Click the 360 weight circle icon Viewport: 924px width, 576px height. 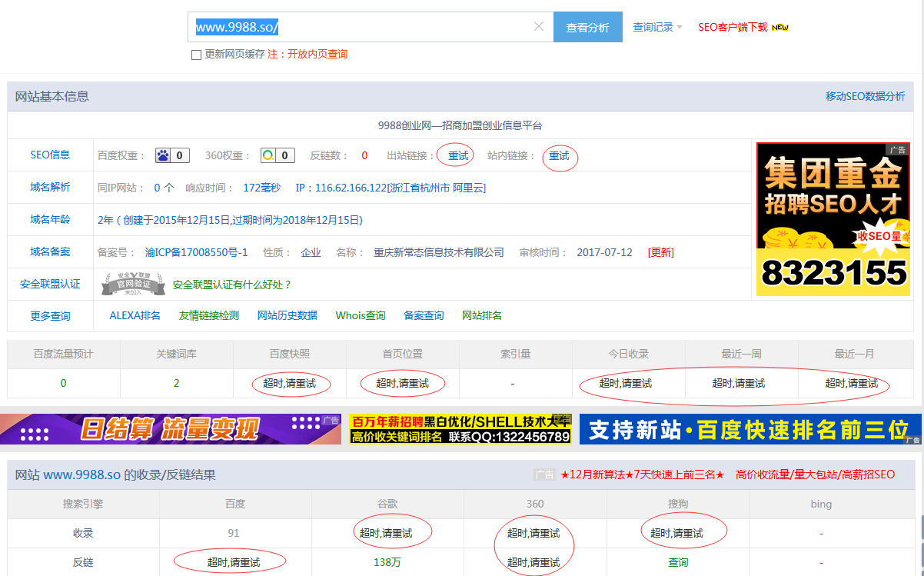pos(268,155)
